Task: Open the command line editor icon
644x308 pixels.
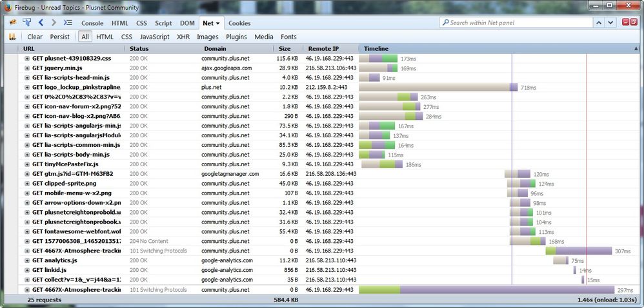Action: click(x=68, y=23)
